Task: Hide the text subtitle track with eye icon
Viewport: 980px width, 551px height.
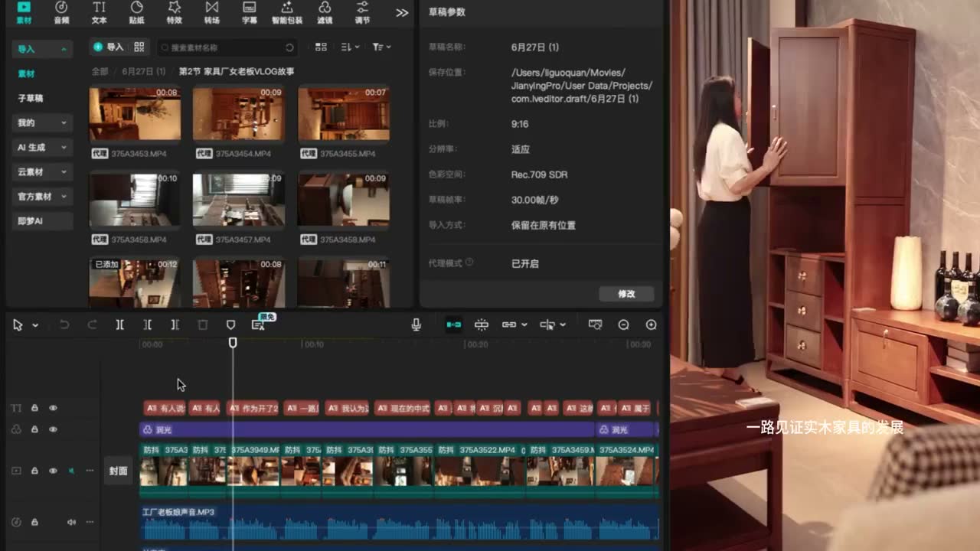Action: [x=53, y=409]
